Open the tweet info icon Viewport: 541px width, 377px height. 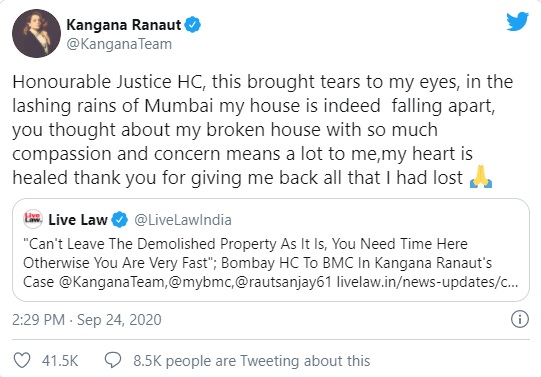click(519, 319)
